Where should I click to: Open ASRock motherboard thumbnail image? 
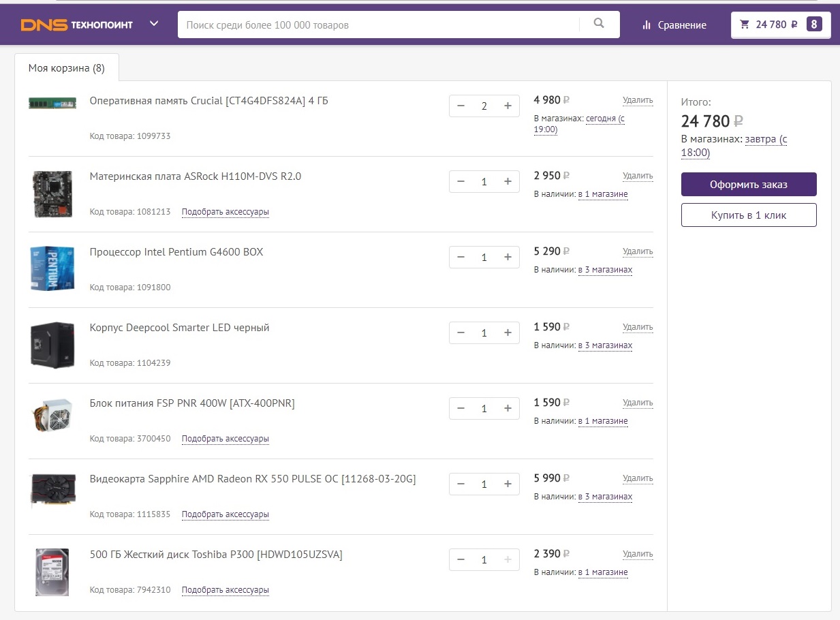coord(52,194)
